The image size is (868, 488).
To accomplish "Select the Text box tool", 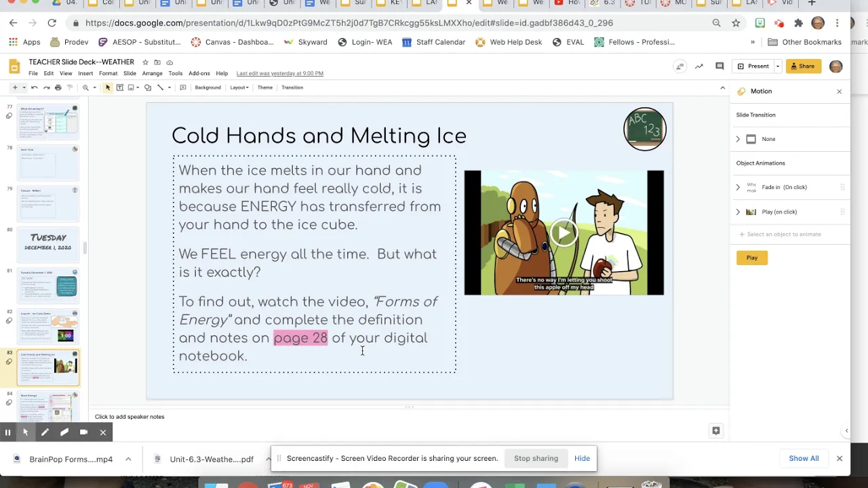I will 119,87.
